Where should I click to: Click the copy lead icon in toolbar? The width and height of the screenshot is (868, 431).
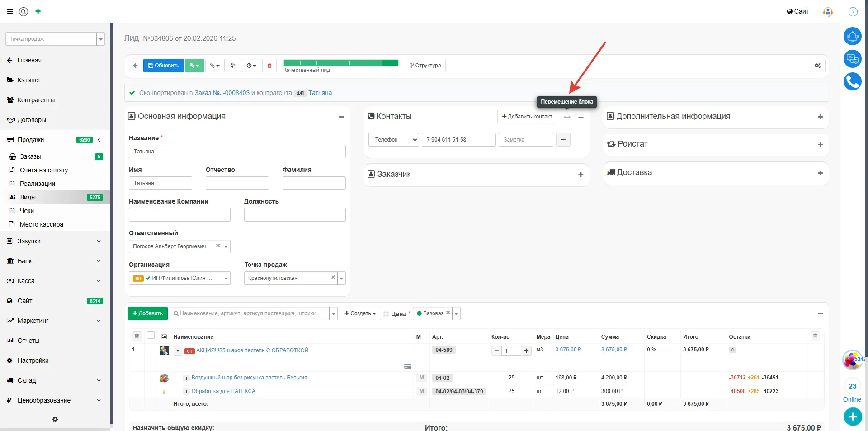pyautogui.click(x=233, y=66)
